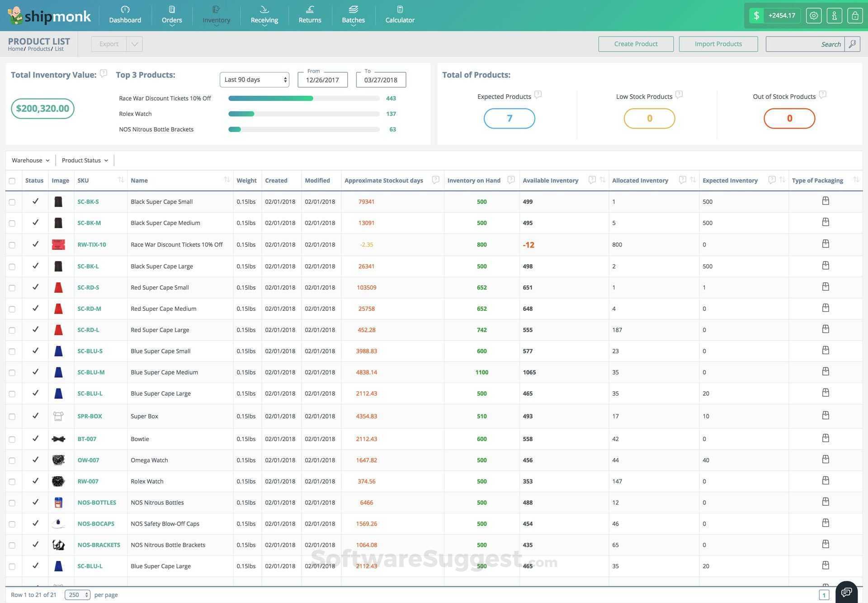
Task: Click the lock icon in the top bar
Action: [x=854, y=15]
